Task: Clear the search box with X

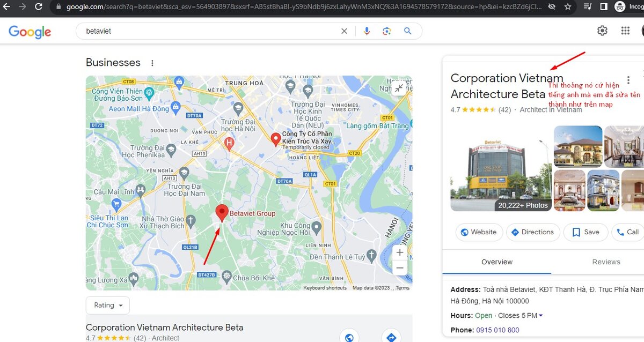Action: (x=344, y=31)
